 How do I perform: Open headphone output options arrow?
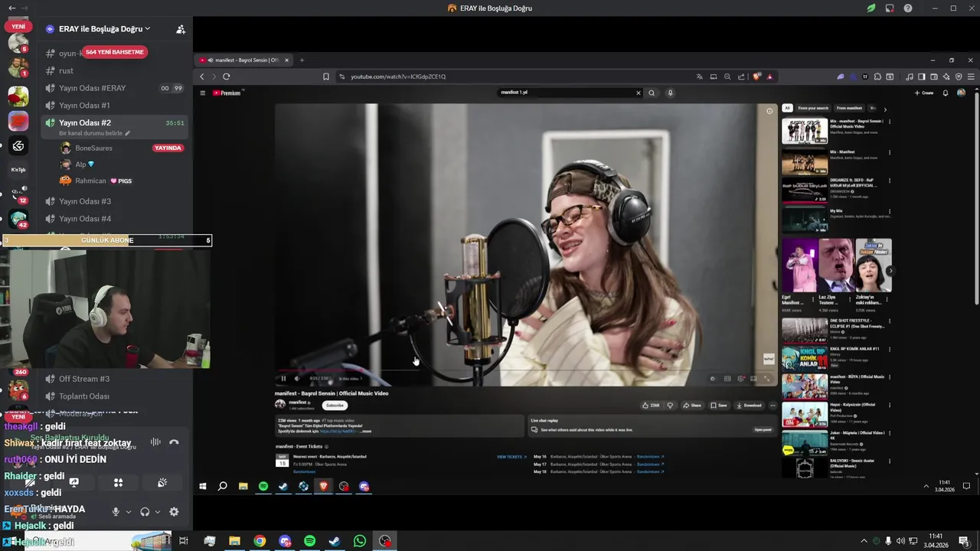[x=158, y=512]
